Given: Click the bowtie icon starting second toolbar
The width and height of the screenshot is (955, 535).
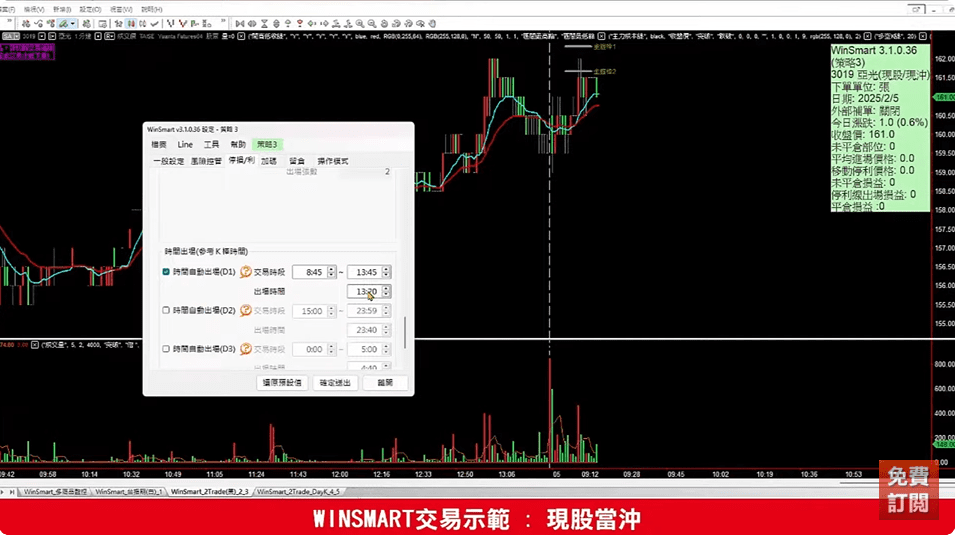Looking at the screenshot, I should (239, 24).
